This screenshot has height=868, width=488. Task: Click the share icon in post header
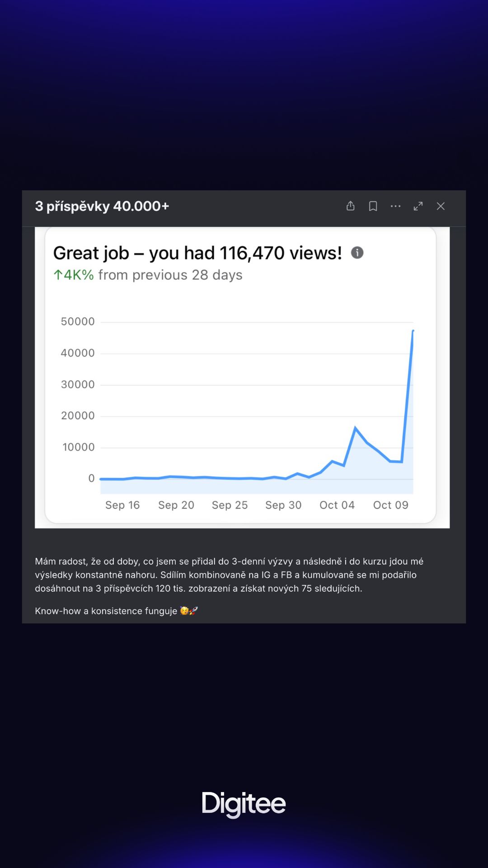click(351, 206)
